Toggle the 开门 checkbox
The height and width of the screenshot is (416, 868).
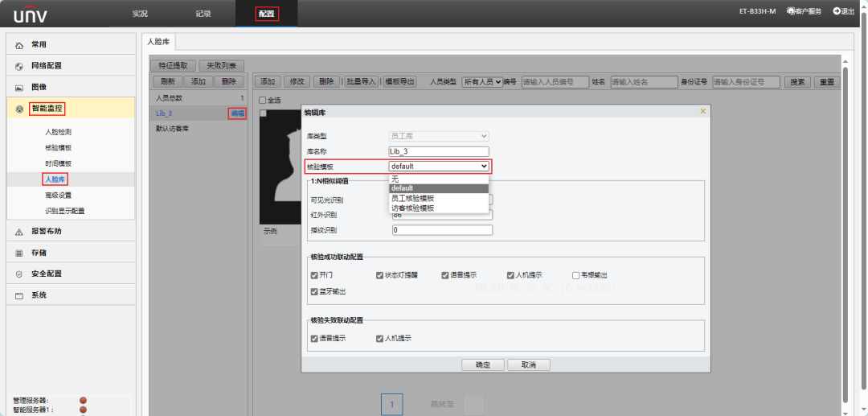point(314,274)
